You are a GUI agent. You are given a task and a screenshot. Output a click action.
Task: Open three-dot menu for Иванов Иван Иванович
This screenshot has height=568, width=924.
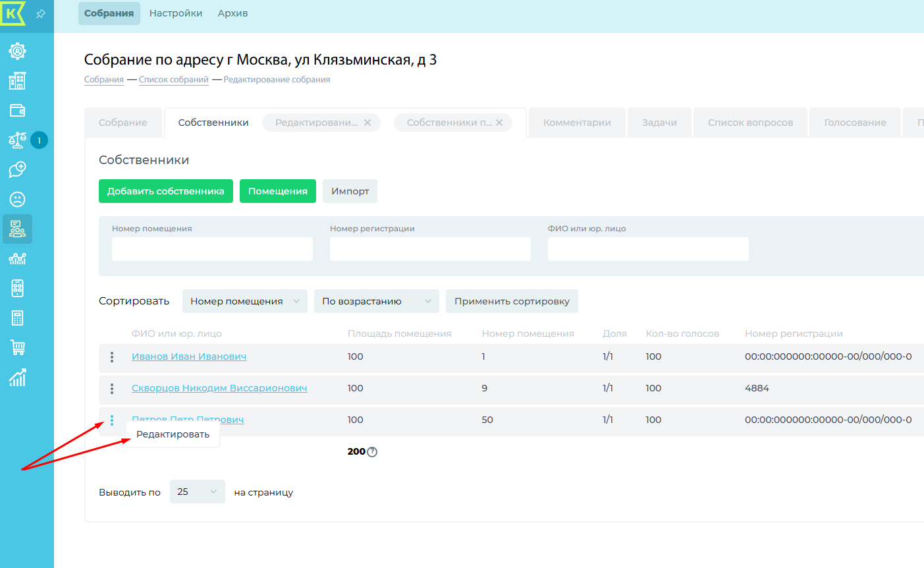112,357
